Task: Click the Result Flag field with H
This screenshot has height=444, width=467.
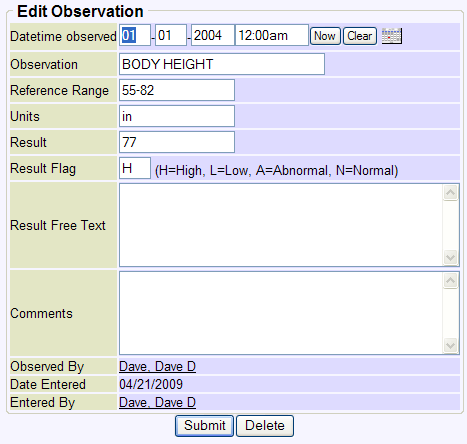Action: click(135, 168)
